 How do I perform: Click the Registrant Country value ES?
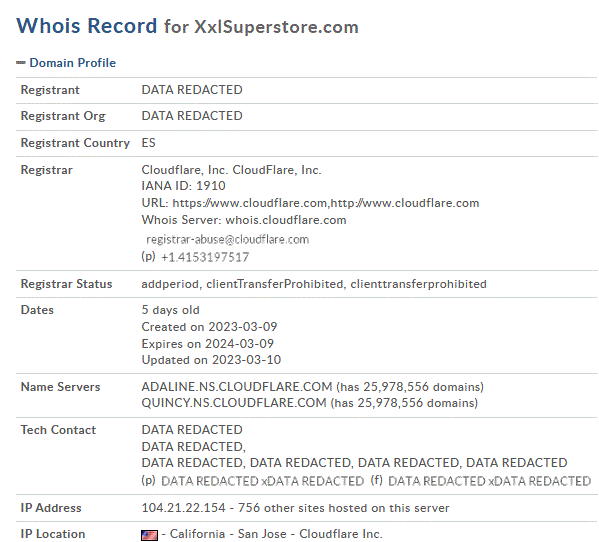(148, 142)
